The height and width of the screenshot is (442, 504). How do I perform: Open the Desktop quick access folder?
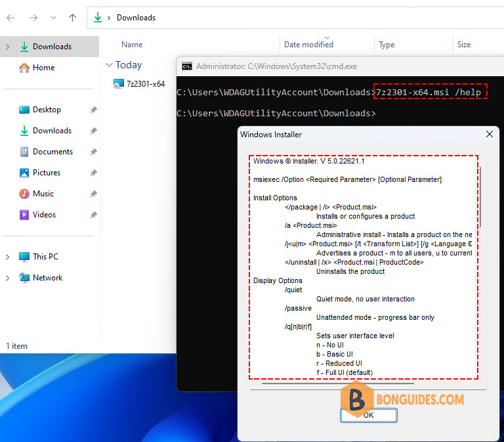[x=47, y=110]
